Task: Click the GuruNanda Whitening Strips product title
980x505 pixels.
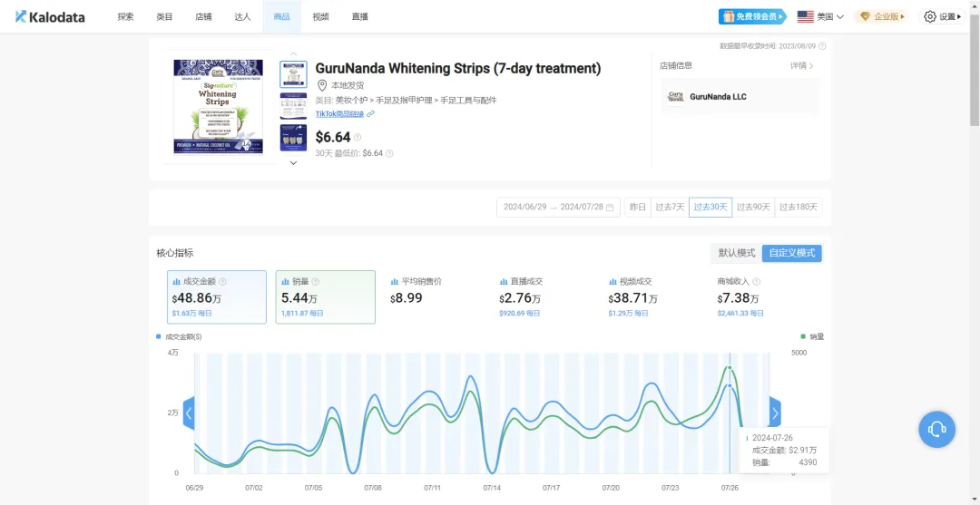Action: 458,68
